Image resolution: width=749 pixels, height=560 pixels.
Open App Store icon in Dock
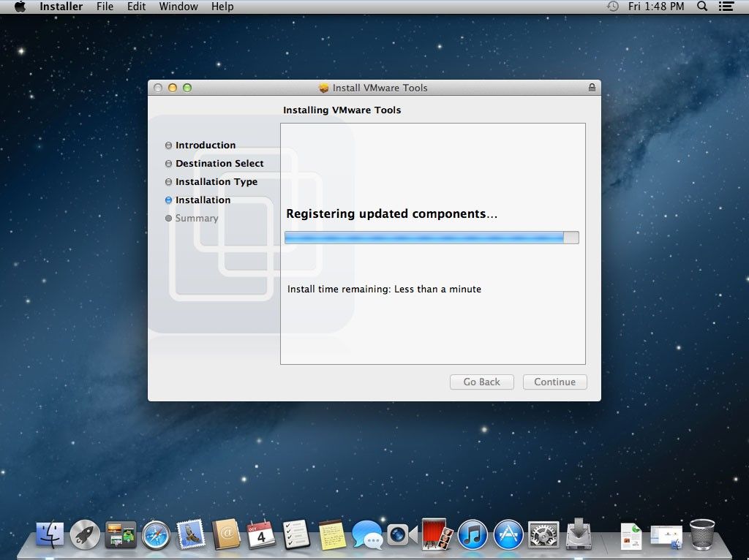point(508,534)
